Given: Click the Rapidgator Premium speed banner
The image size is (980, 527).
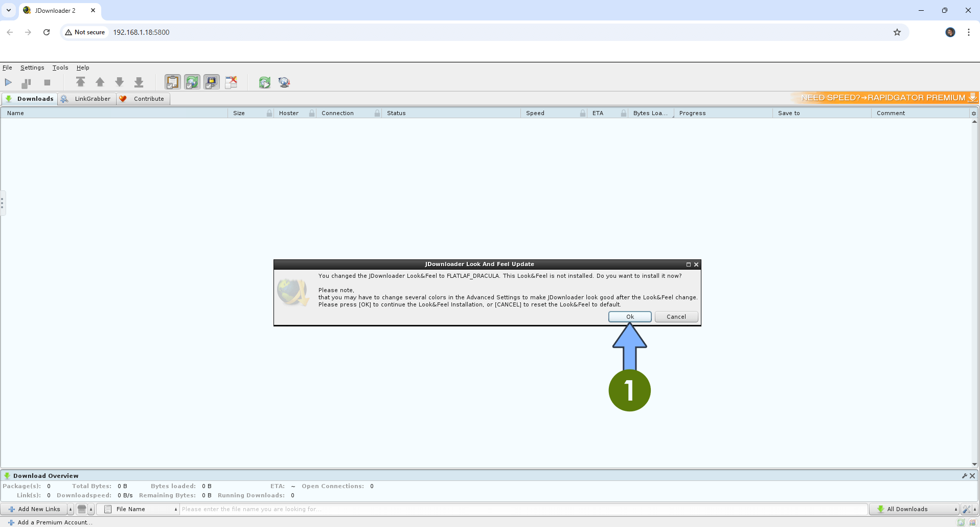Looking at the screenshot, I should coord(884,97).
